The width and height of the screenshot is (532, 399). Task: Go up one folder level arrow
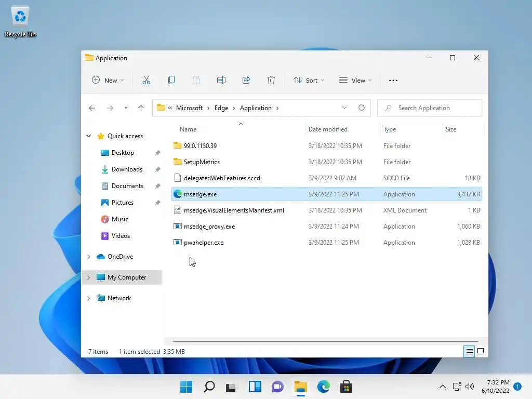(141, 108)
